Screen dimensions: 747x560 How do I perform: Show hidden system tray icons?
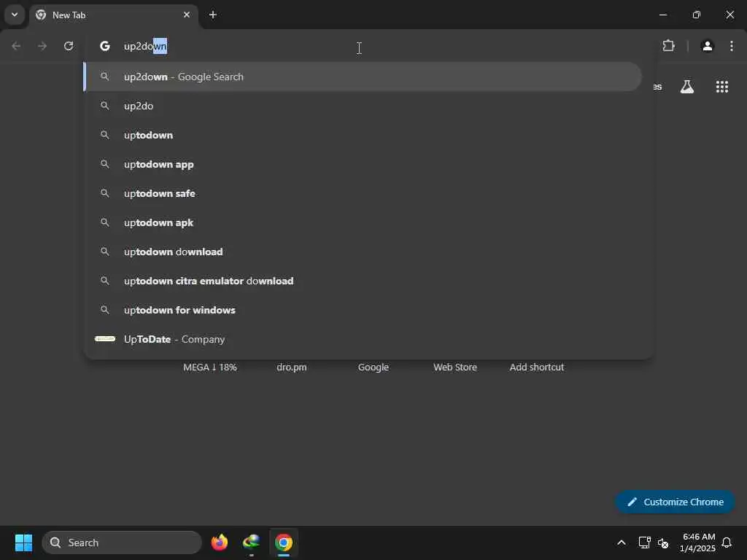[x=622, y=542]
